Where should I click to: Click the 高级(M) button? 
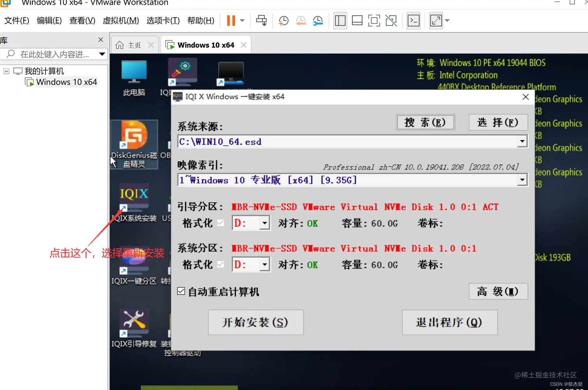[x=498, y=291]
